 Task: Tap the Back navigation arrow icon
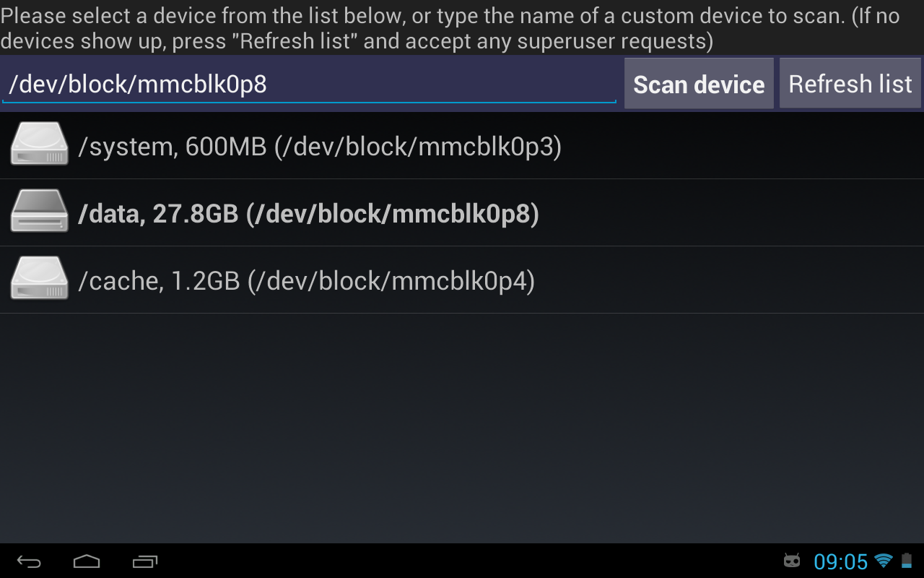point(27,561)
